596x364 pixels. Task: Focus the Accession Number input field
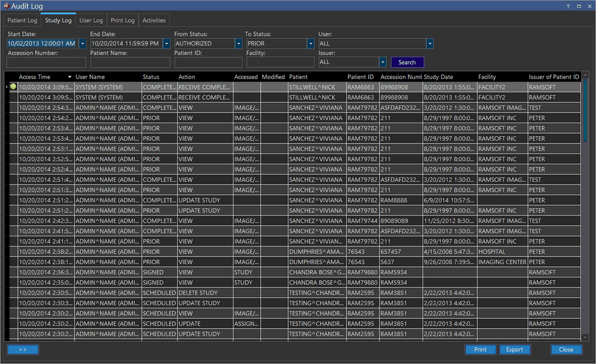46,62
